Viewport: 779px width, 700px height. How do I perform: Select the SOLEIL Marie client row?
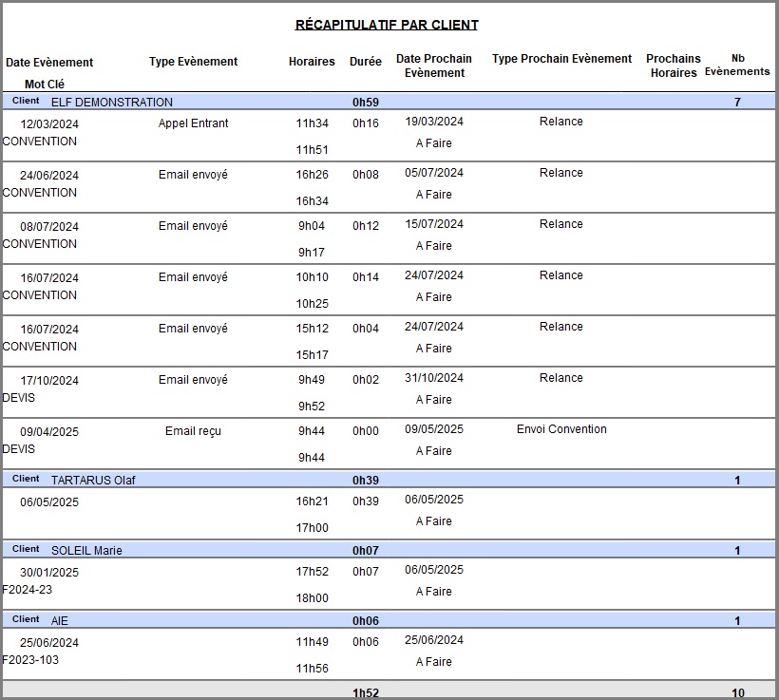tap(389, 550)
